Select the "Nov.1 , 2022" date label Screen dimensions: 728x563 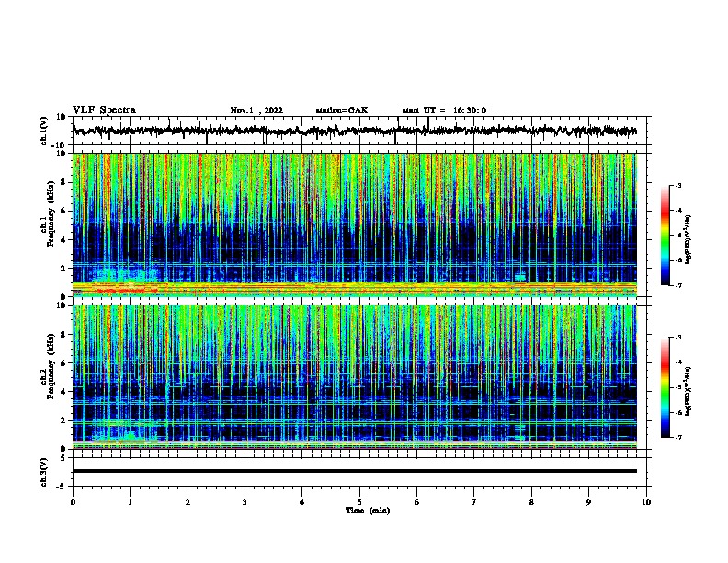pos(256,110)
